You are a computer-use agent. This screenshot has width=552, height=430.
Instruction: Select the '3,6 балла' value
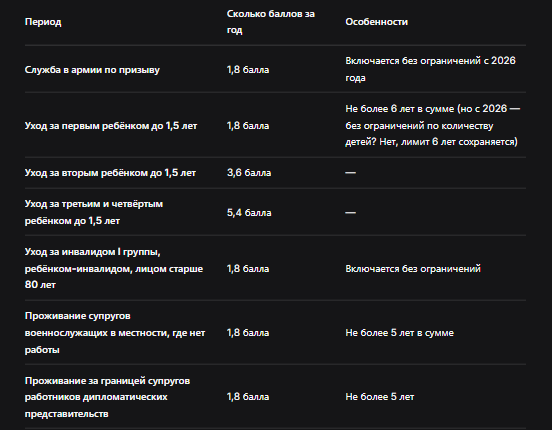coord(249,173)
